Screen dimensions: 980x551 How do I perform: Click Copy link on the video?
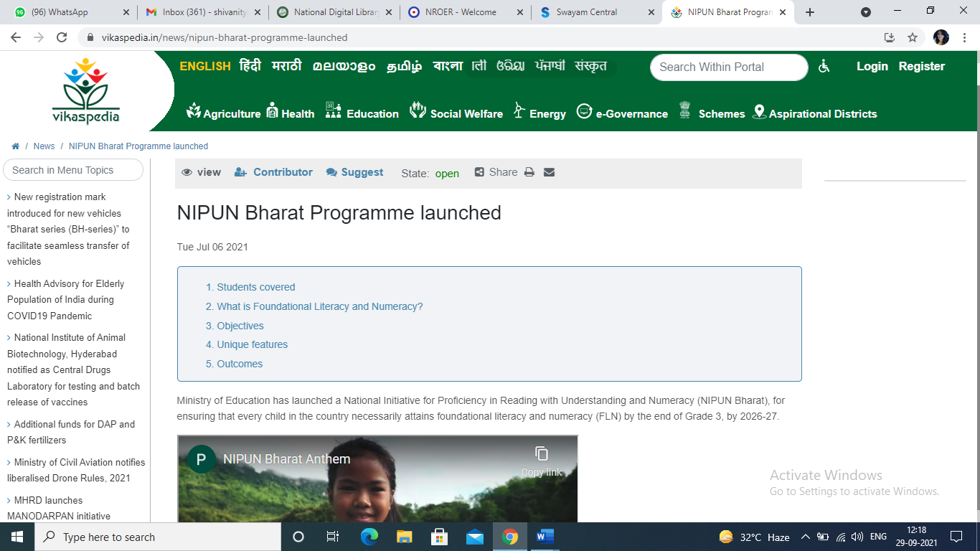pos(542,461)
